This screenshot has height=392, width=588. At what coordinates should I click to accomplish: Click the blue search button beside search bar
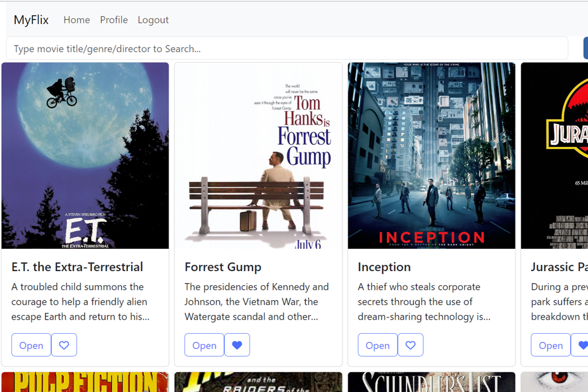click(x=585, y=48)
